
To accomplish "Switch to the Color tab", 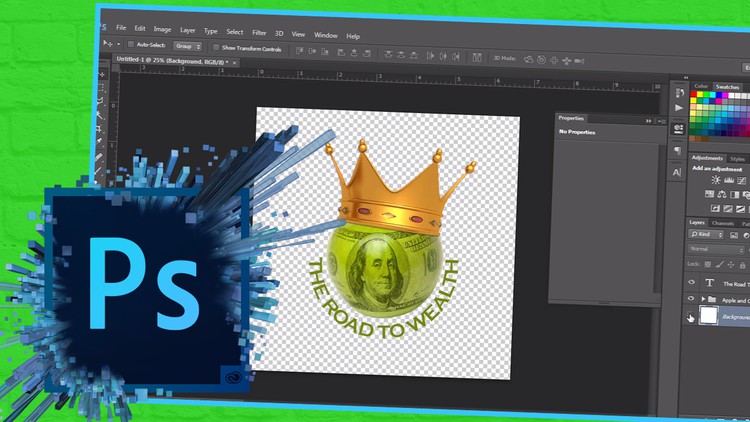I will (701, 86).
